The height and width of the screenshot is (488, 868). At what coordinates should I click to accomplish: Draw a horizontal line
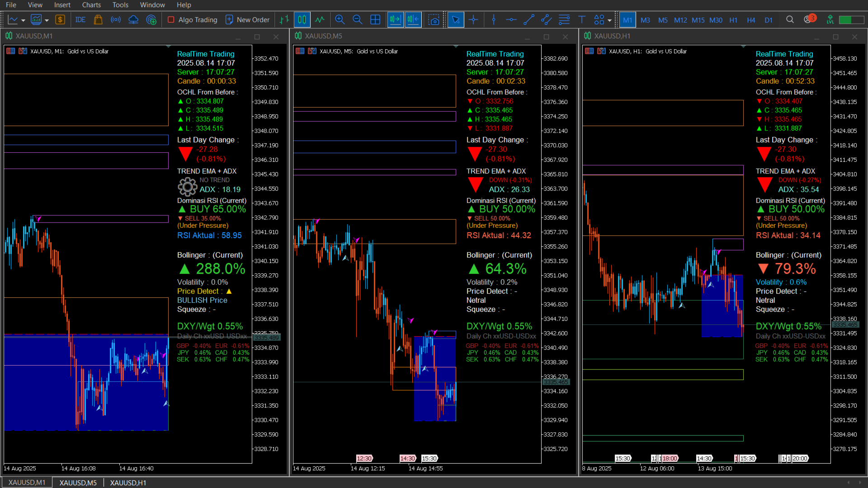click(511, 20)
